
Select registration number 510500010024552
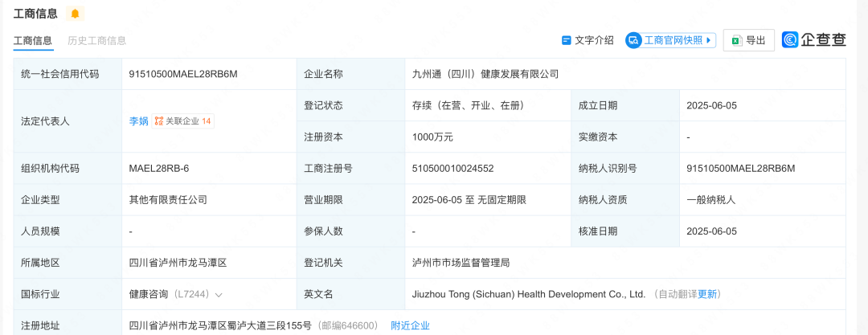[452, 169]
